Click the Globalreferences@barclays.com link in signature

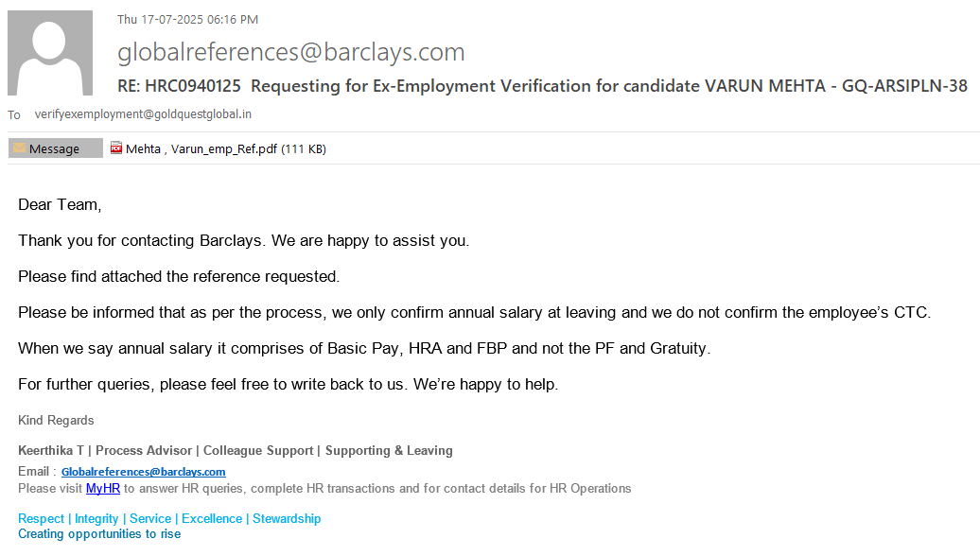pyautogui.click(x=143, y=472)
